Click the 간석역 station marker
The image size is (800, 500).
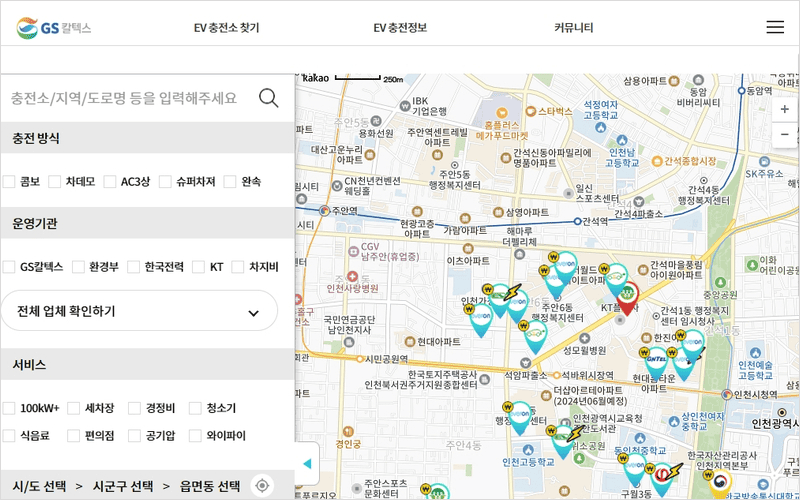pyautogui.click(x=577, y=221)
